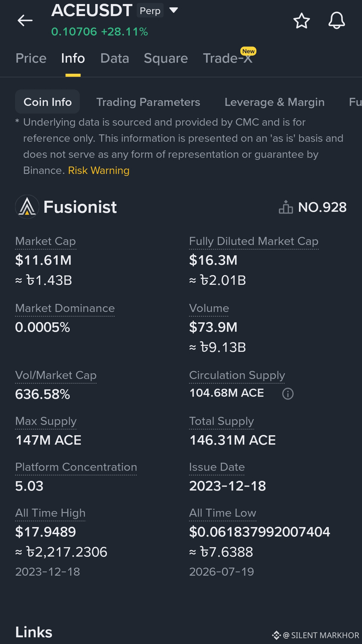Select the Coin Info sub-tab
Screen dimensions: 362x644
48,102
